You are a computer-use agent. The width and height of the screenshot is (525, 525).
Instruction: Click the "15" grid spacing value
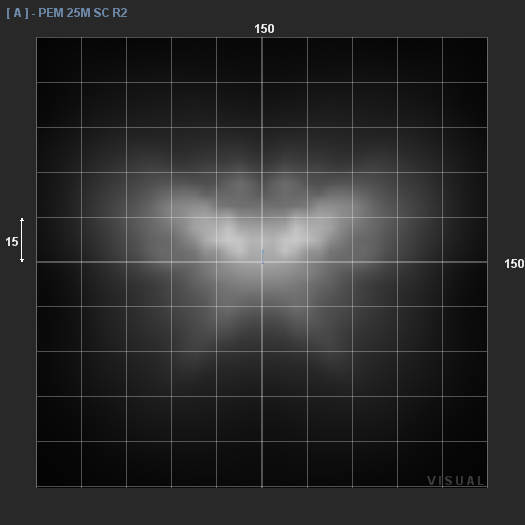[12, 242]
